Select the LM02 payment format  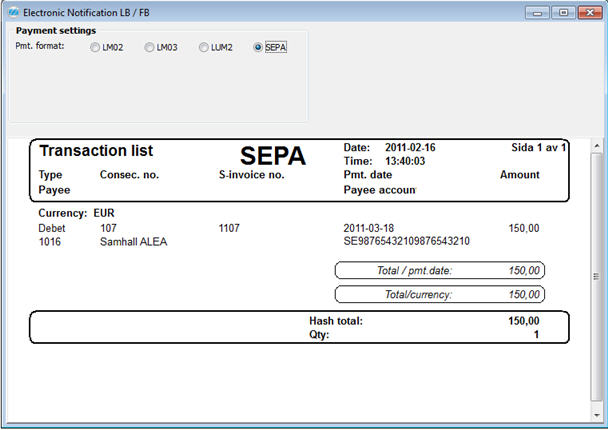click(96, 47)
